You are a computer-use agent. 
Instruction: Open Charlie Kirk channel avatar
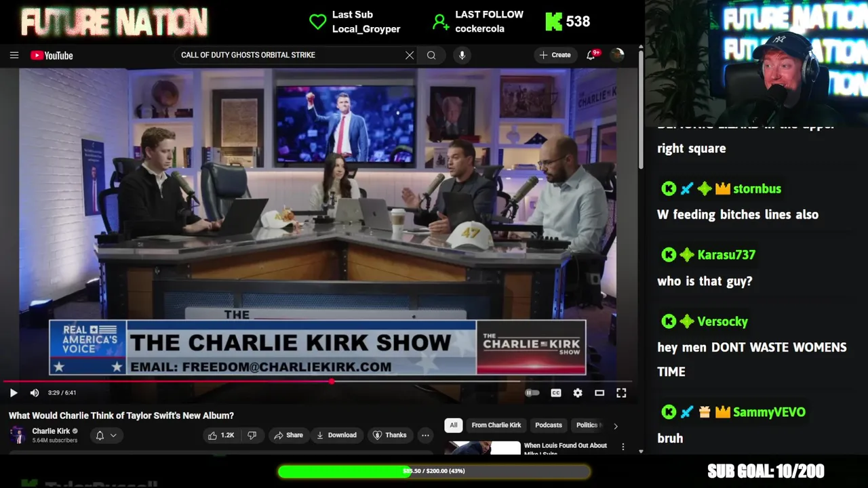point(18,435)
